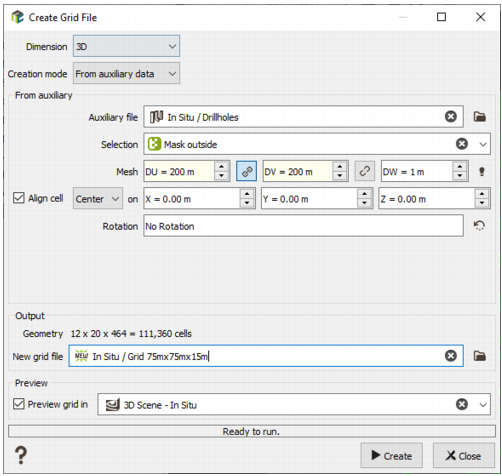This screenshot has height=476, width=502.
Task: Uncheck the Align cell checkbox
Action: pyautogui.click(x=19, y=198)
